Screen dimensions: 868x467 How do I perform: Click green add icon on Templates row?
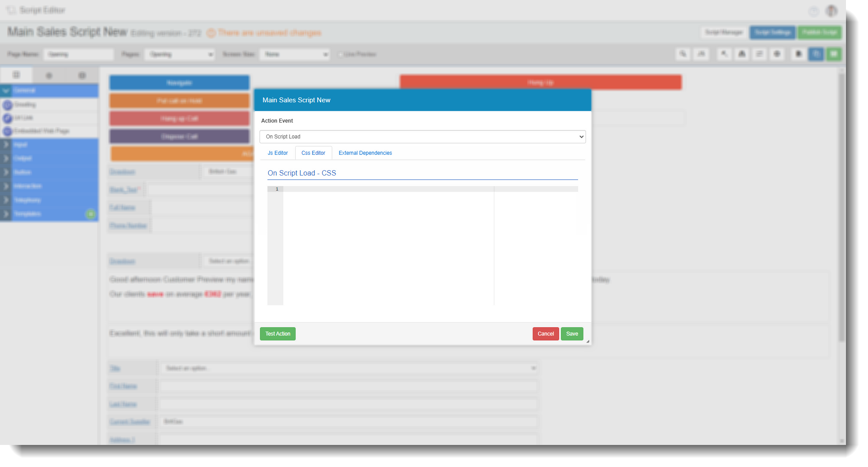[90, 214]
